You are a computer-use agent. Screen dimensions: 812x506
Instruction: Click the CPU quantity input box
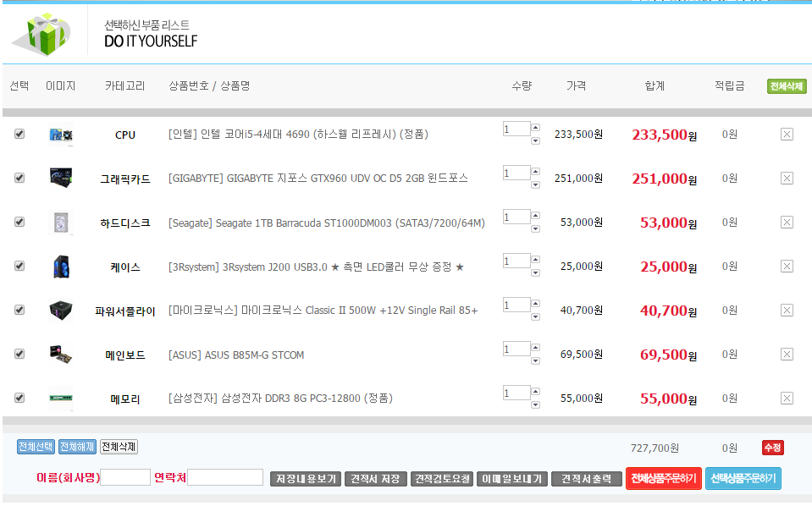(x=516, y=129)
